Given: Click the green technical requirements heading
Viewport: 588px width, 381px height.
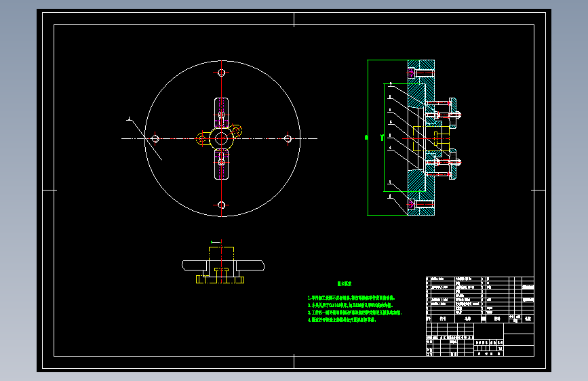Looking at the screenshot, I should pos(345,284).
